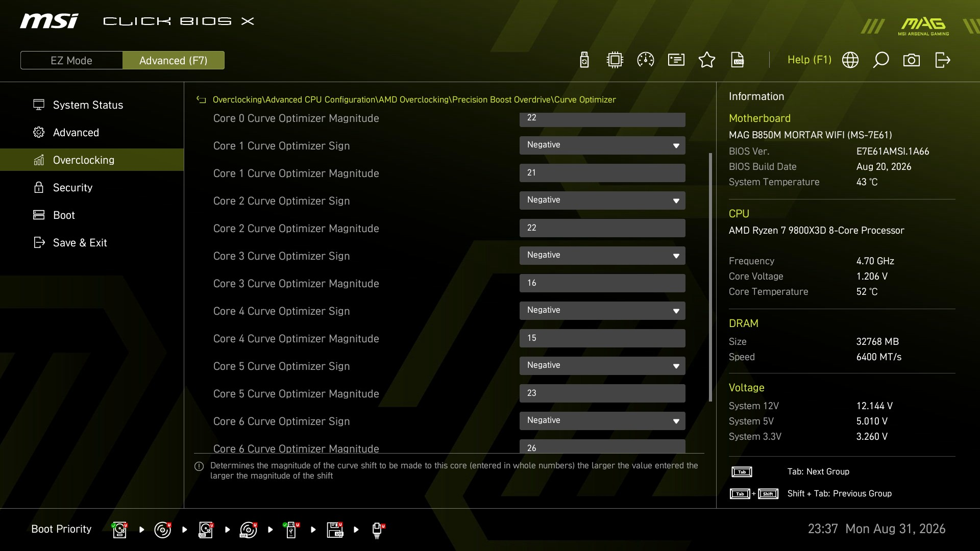Click the info card icon in toolbar
Image resolution: width=980 pixels, height=551 pixels.
coord(676,60)
